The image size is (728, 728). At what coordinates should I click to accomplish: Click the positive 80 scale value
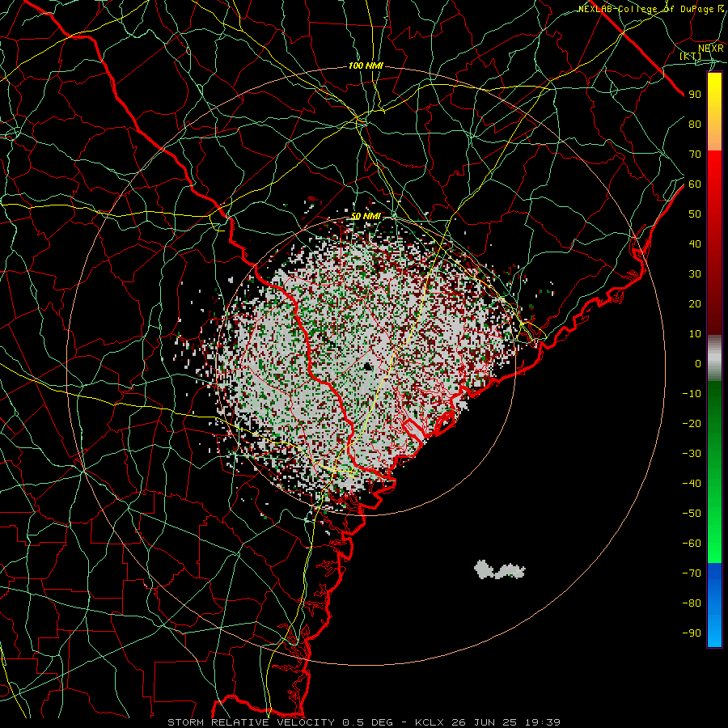click(x=695, y=124)
